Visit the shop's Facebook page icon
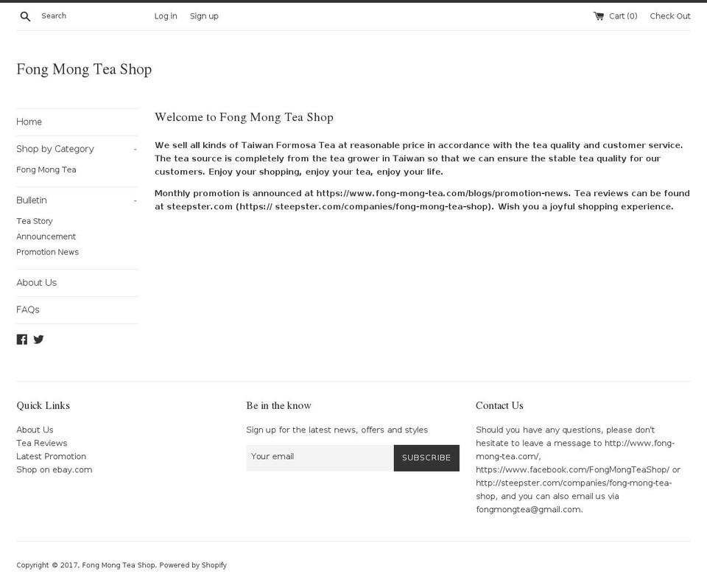Viewport: 707px width, 588px height. [x=22, y=339]
